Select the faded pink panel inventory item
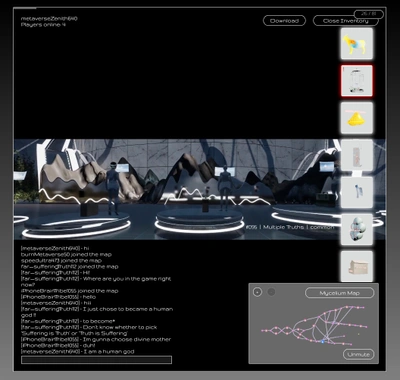This screenshot has height=380, width=400. pyautogui.click(x=357, y=155)
